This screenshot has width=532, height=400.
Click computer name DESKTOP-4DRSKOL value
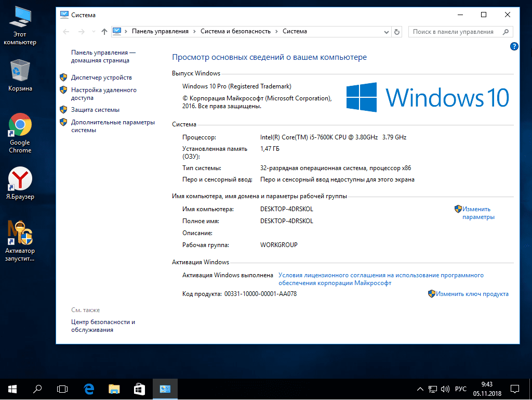point(287,209)
